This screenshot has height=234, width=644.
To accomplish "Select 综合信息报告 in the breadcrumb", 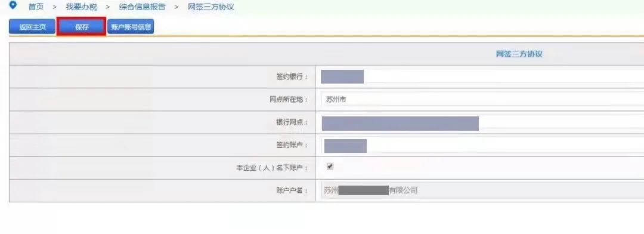I will tap(142, 7).
